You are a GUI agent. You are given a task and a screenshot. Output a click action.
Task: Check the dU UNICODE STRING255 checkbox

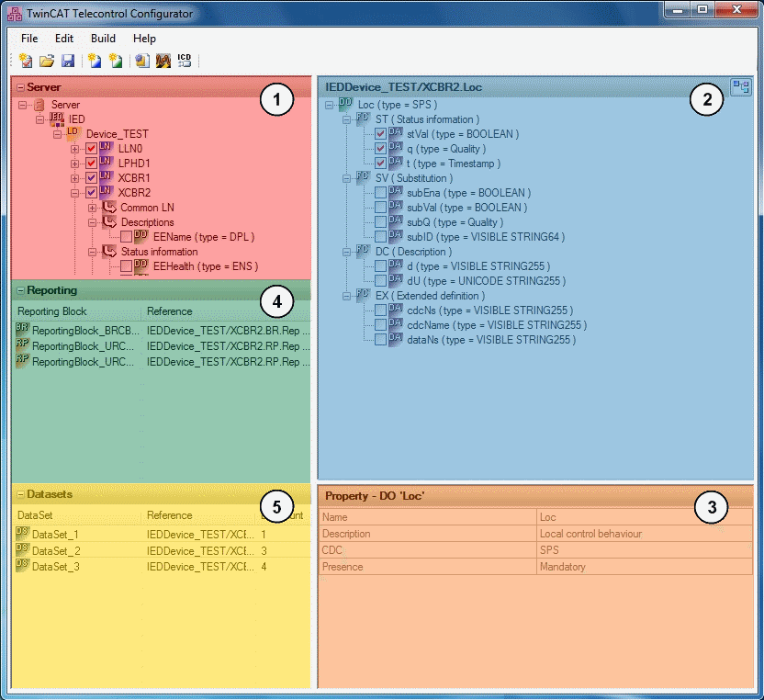[x=380, y=281]
